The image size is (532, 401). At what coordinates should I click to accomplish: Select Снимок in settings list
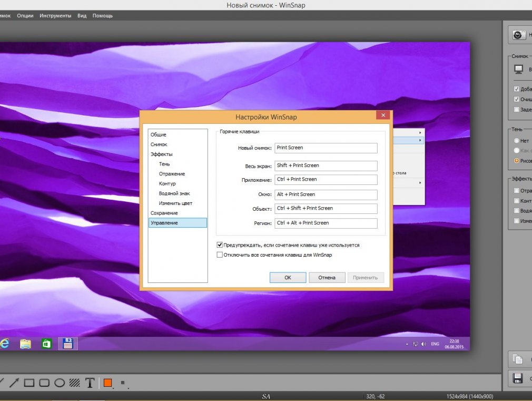click(x=159, y=144)
